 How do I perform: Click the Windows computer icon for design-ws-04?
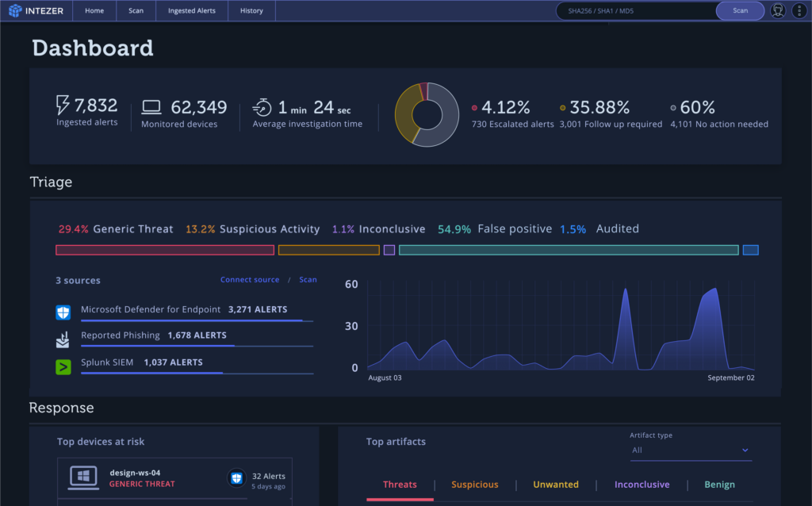(x=83, y=477)
